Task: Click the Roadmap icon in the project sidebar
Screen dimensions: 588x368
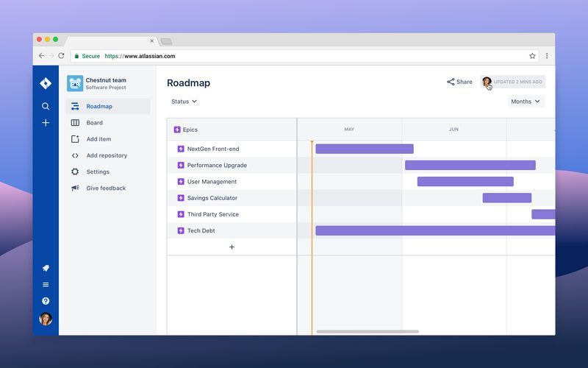Action: click(x=75, y=106)
